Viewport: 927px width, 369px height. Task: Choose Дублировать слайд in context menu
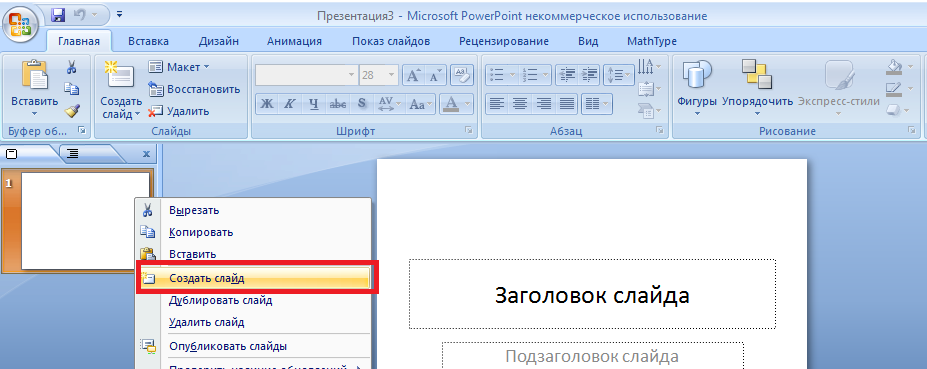pos(254,300)
